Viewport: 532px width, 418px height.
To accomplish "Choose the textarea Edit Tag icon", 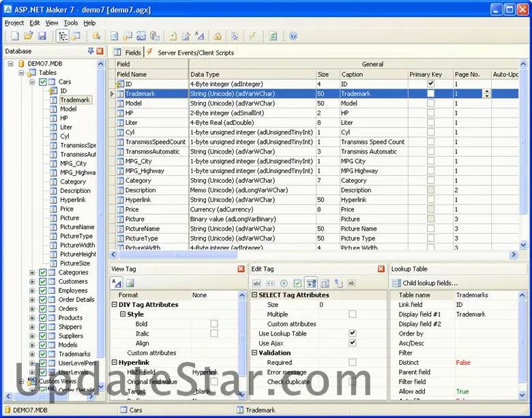I will click(325, 283).
